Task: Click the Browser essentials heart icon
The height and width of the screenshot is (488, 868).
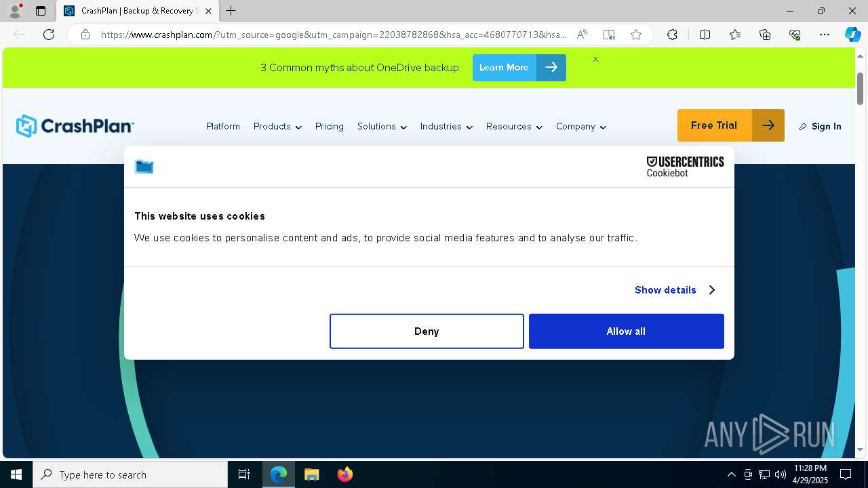Action: (x=795, y=35)
